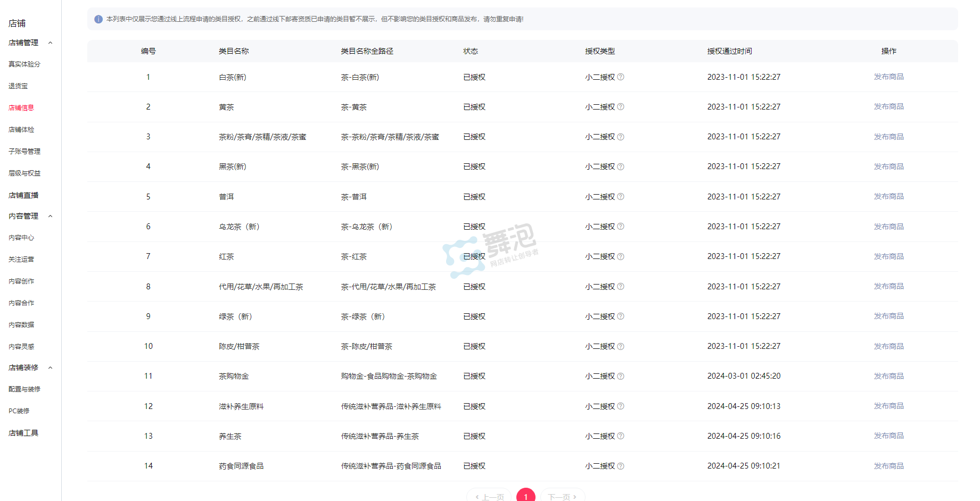Click help icon in 养生茶 row
This screenshot has width=980, height=501.
621,436
